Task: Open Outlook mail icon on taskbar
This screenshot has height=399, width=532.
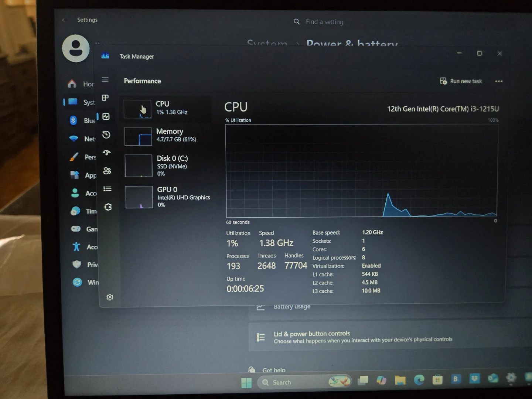Action: [493, 378]
